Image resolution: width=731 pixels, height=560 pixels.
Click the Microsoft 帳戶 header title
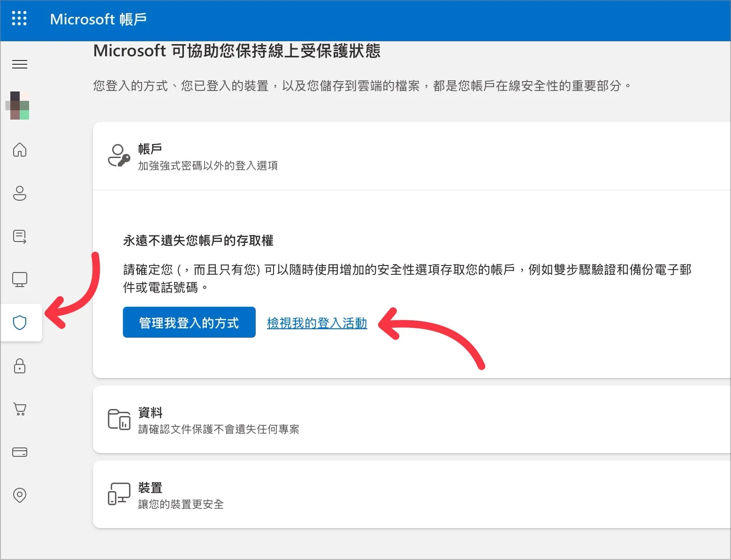coord(98,19)
